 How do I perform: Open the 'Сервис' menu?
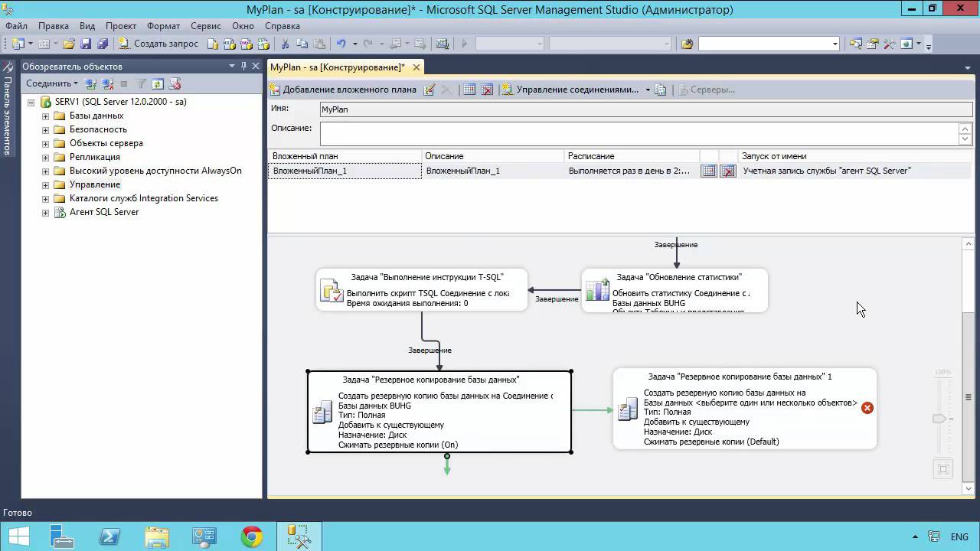click(206, 25)
